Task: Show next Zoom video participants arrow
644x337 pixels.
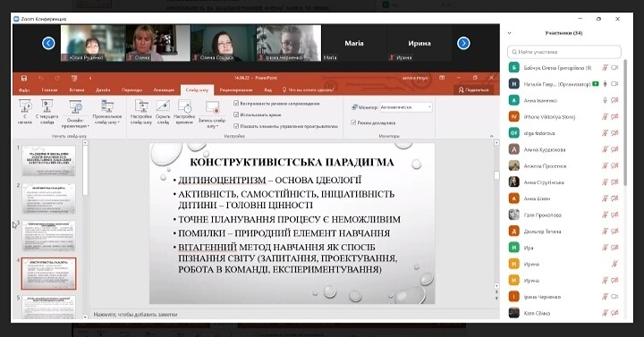Action: tap(463, 43)
